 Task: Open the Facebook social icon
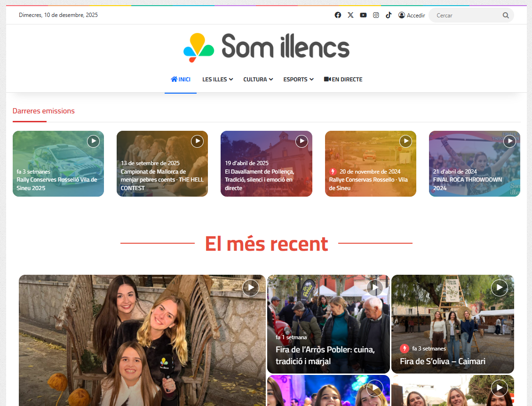pyautogui.click(x=338, y=15)
